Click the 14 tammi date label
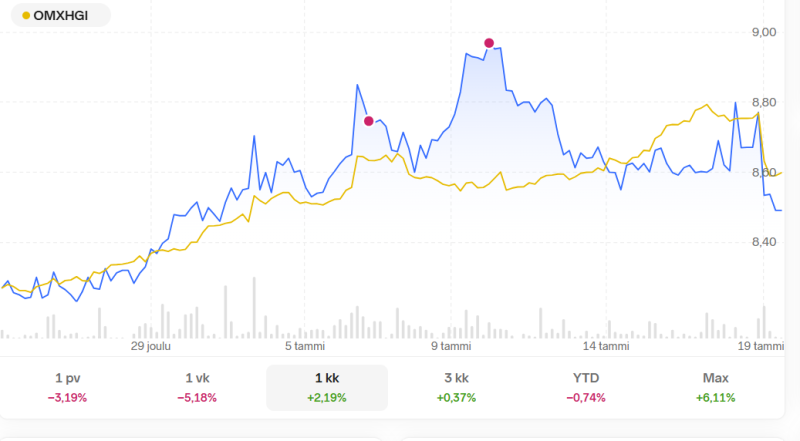The height and width of the screenshot is (441, 800). click(x=606, y=346)
